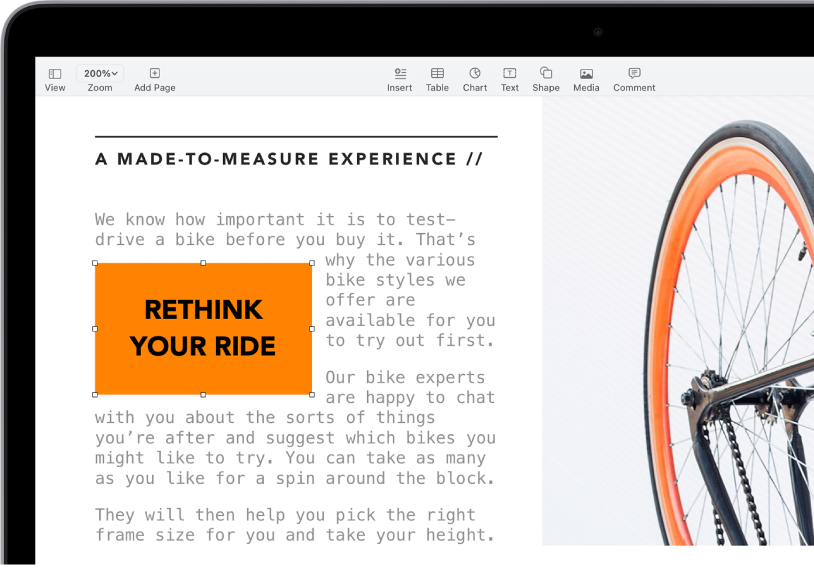
Task: Open the 200% Zoom dropdown
Action: [100, 73]
